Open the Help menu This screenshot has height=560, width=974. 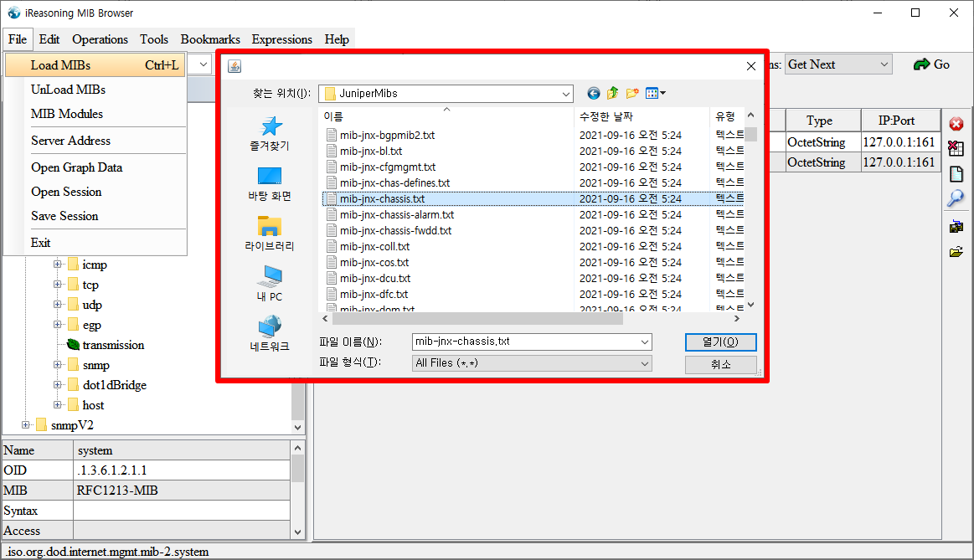click(336, 39)
